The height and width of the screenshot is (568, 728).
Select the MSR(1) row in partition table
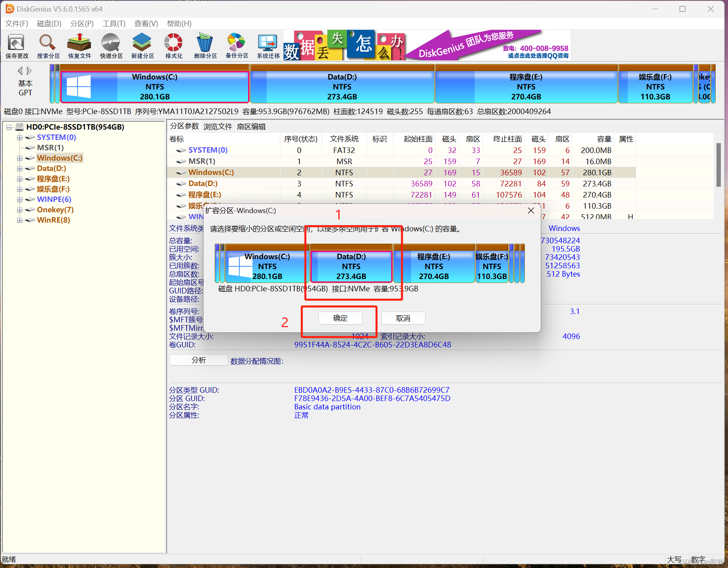pos(401,161)
